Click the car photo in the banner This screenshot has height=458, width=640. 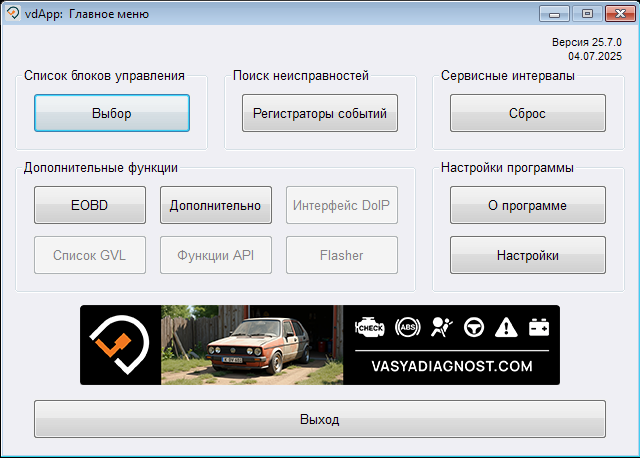(251, 345)
